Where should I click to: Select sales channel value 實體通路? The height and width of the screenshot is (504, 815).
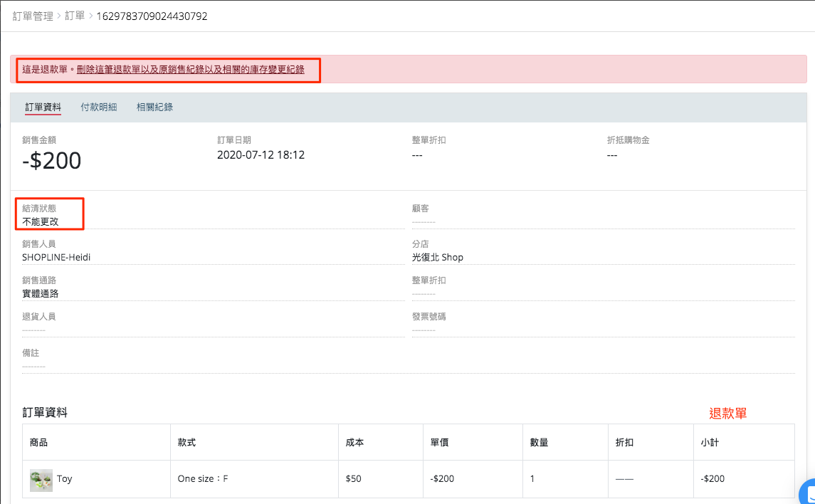(41, 294)
